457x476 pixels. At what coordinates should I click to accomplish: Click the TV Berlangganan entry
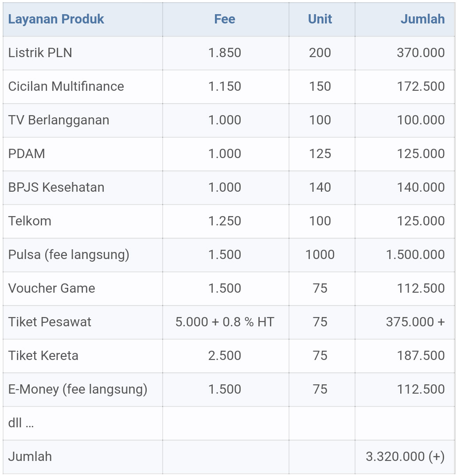click(x=59, y=120)
